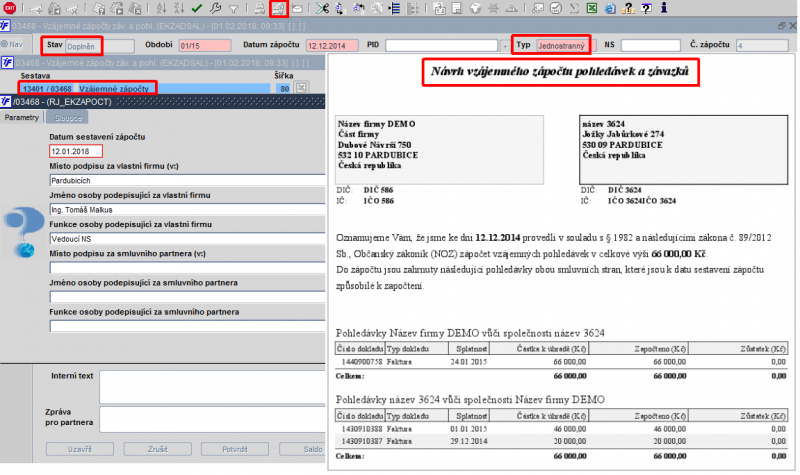
Task: Click invoice number 1440900758 in preview
Action: point(362,362)
